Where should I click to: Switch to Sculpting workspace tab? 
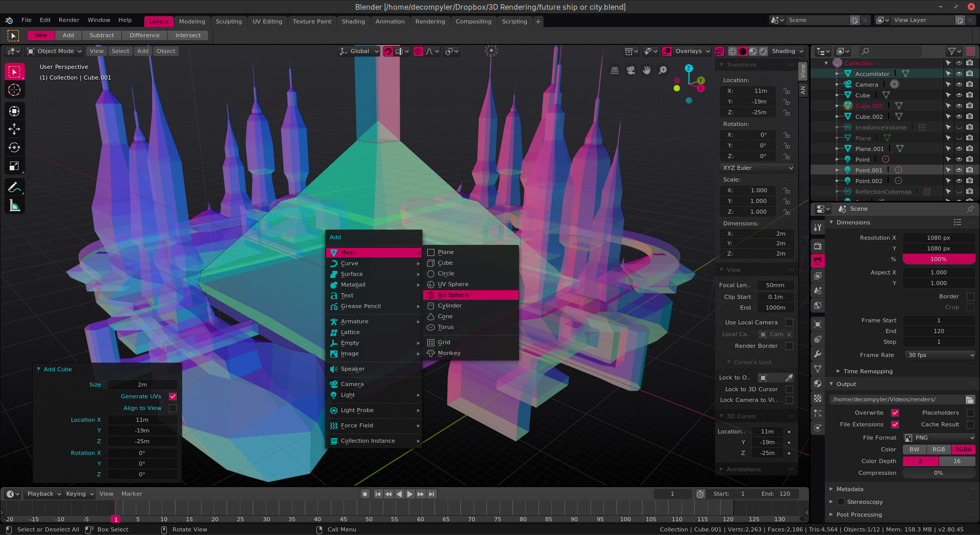pyautogui.click(x=229, y=21)
